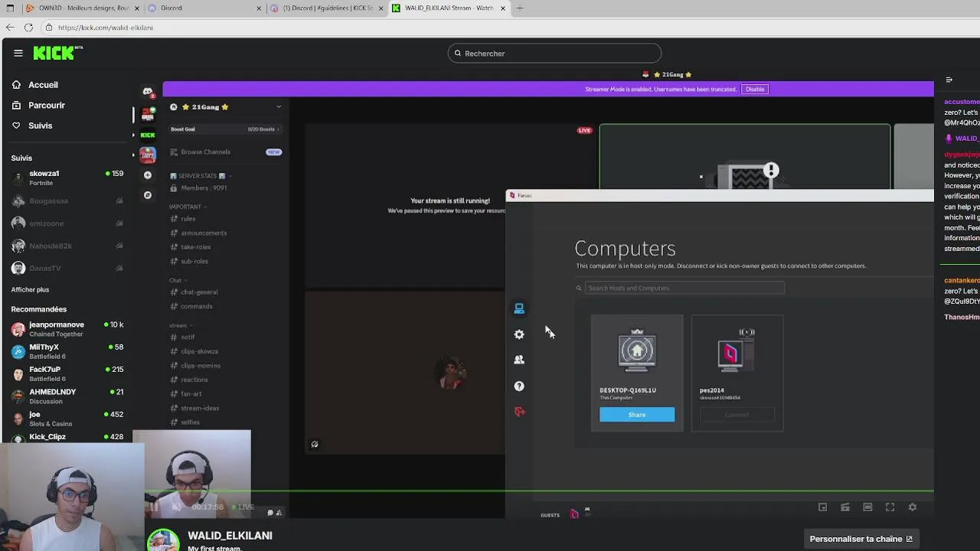Open Discord's Explore servers compass icon
980x551 pixels.
point(148,195)
